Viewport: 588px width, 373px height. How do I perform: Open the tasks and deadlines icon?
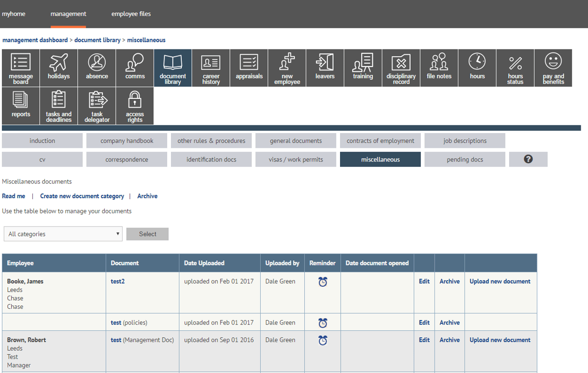tap(59, 106)
